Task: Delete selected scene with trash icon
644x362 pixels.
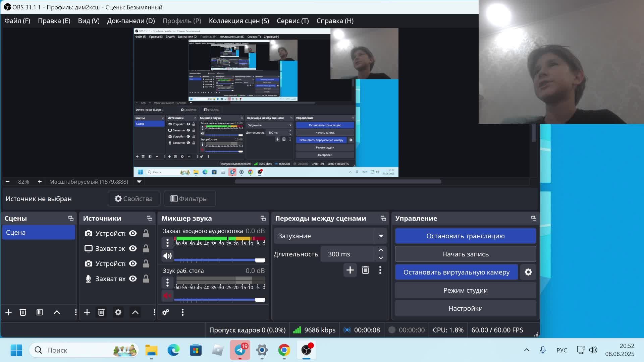Action: [23, 312]
